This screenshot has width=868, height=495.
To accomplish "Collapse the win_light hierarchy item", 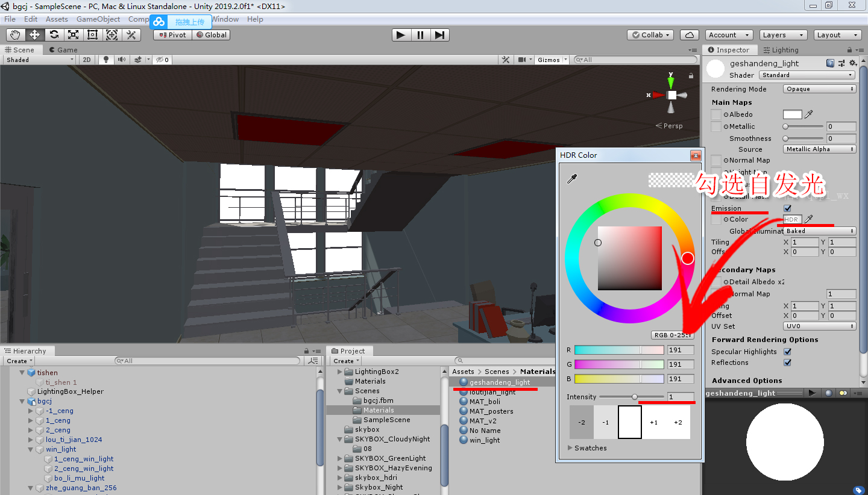I will 31,449.
